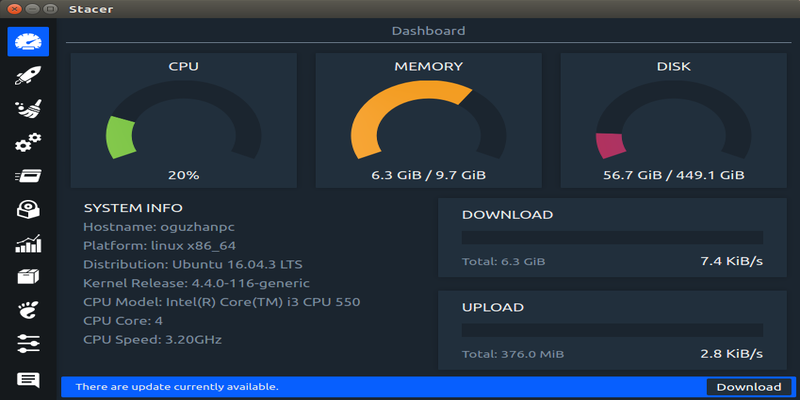Viewport: 800px width, 400px height.
Task: Open System Cleaner broom icon
Action: coord(28,109)
